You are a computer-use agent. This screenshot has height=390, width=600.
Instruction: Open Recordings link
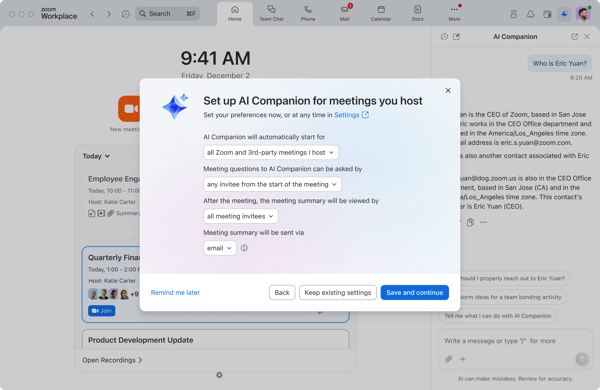click(112, 360)
